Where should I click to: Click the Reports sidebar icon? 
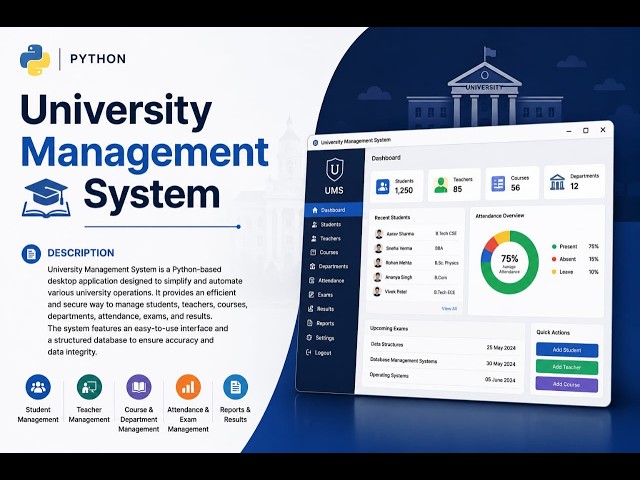tap(310, 323)
